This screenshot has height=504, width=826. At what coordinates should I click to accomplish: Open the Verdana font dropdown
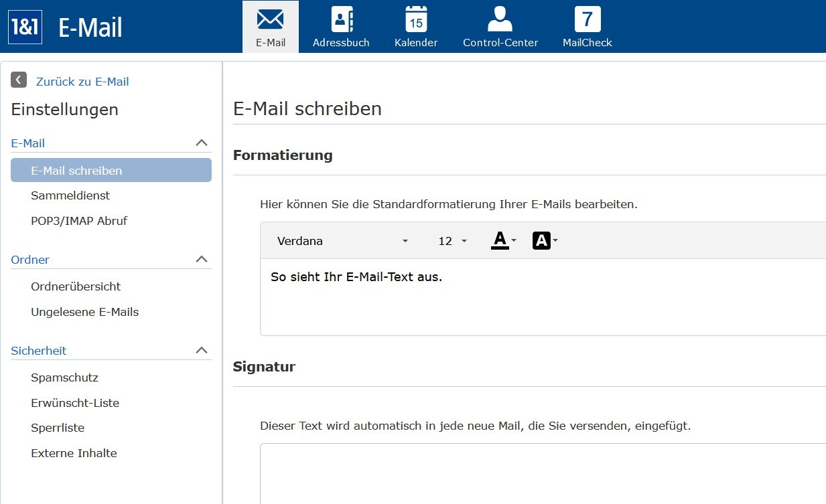[342, 241]
